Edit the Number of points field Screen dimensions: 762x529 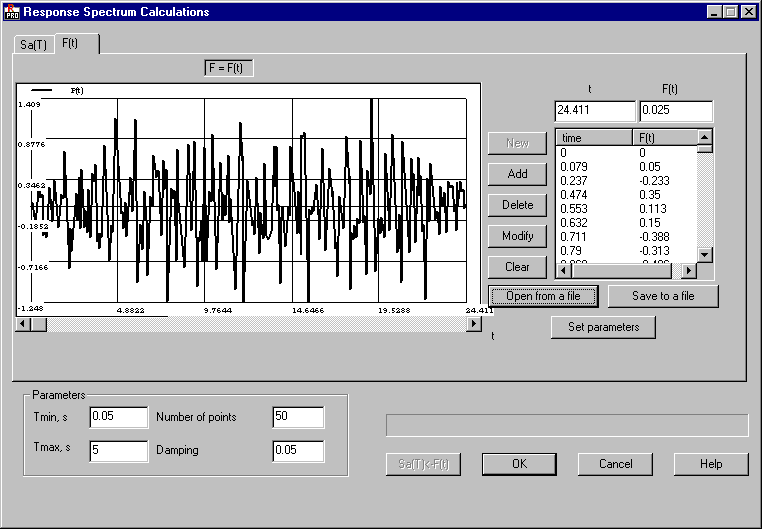(x=298, y=417)
